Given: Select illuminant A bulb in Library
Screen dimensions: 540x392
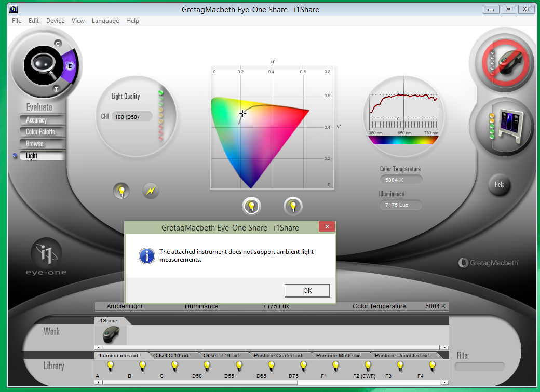Looking at the screenshot, I should [x=110, y=366].
